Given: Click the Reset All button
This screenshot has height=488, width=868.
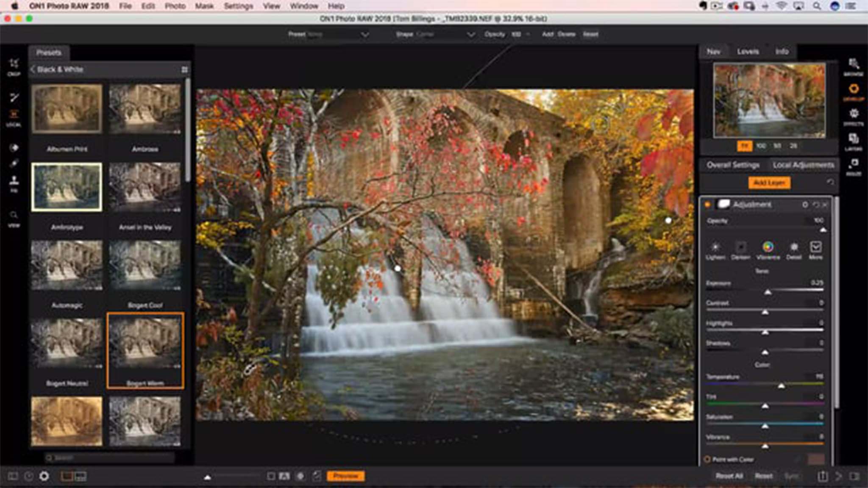Looking at the screenshot, I should [x=729, y=476].
